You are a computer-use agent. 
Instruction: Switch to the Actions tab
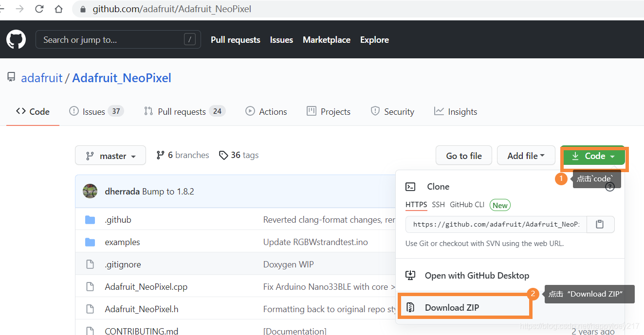click(266, 111)
